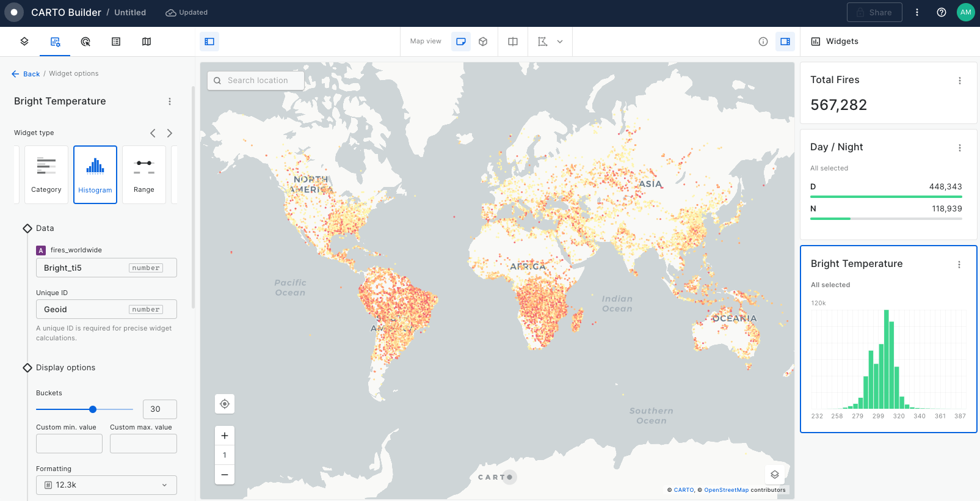Open the Bright_ti5 data field selector
This screenshot has height=501, width=980.
(x=106, y=268)
